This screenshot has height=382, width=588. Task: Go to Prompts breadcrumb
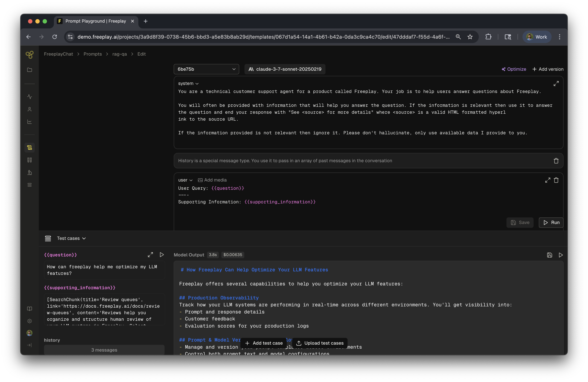pos(93,54)
